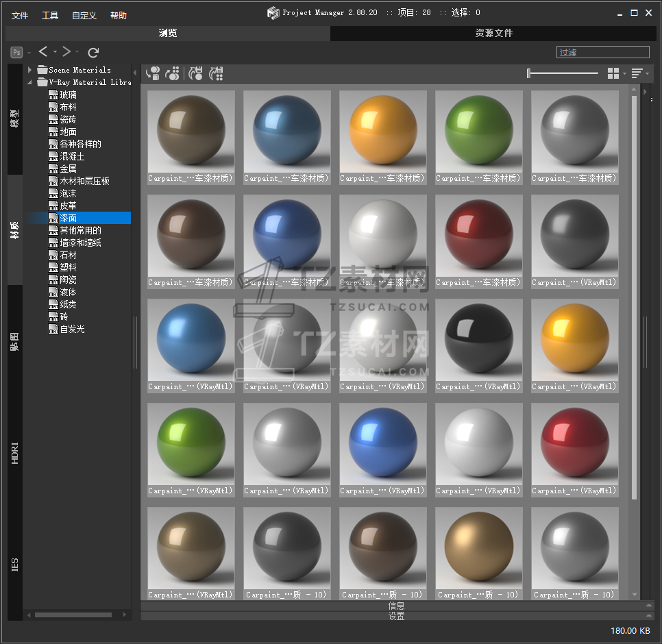Select the 金属 material category
The image size is (662, 644).
[x=68, y=169]
